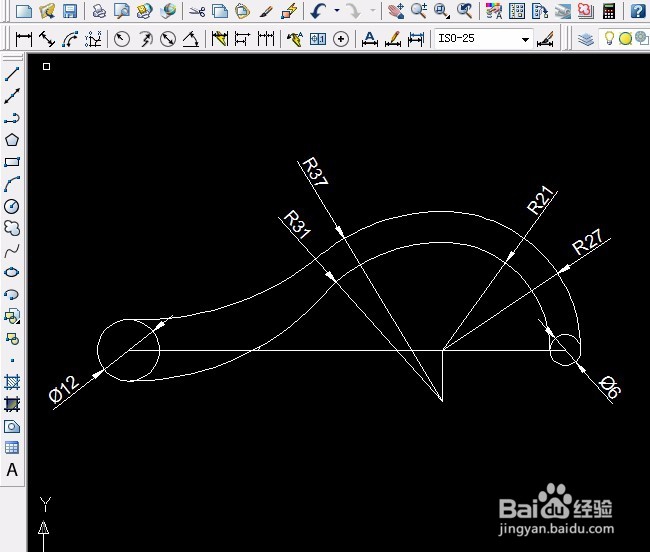Select the R21 dimension text
The width and height of the screenshot is (650, 552).
click(541, 200)
